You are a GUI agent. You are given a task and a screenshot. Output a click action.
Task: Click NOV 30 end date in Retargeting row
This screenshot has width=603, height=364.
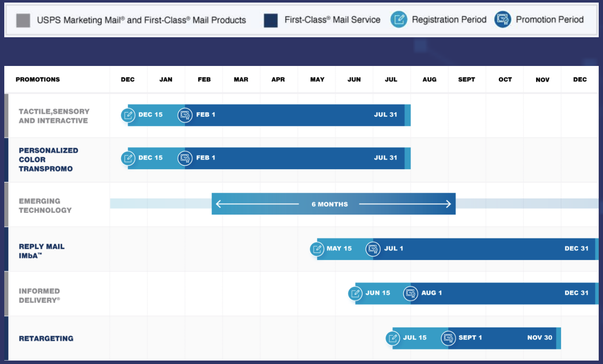(540, 337)
